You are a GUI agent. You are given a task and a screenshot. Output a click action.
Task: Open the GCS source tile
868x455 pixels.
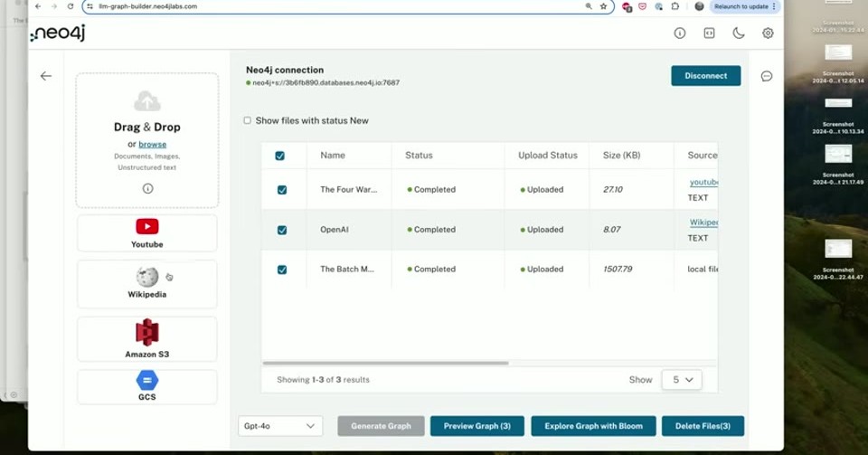point(146,386)
